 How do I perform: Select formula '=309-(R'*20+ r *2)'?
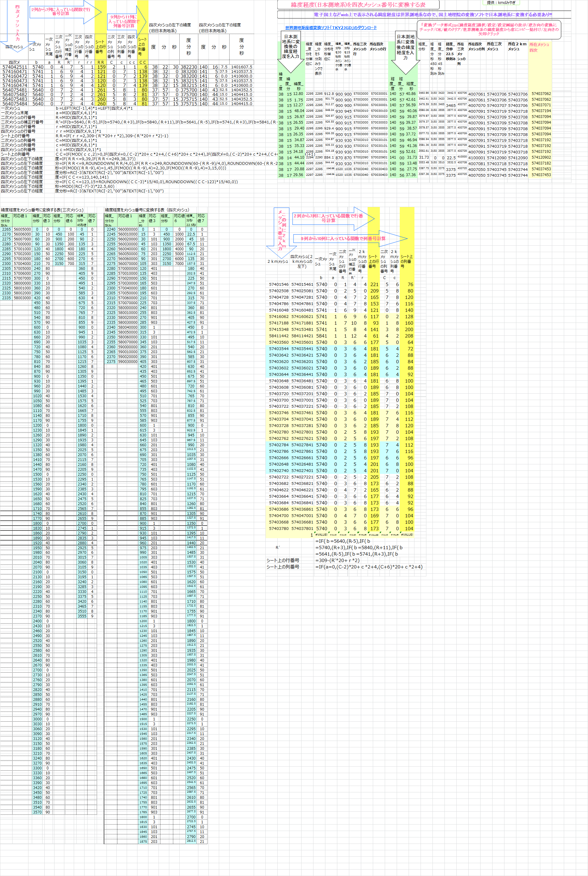338,560
